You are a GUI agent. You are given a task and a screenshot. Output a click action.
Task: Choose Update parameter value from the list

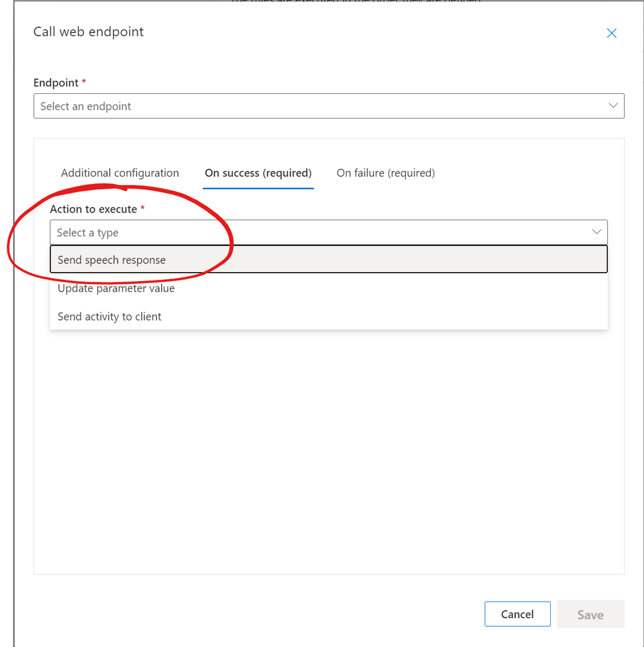116,288
